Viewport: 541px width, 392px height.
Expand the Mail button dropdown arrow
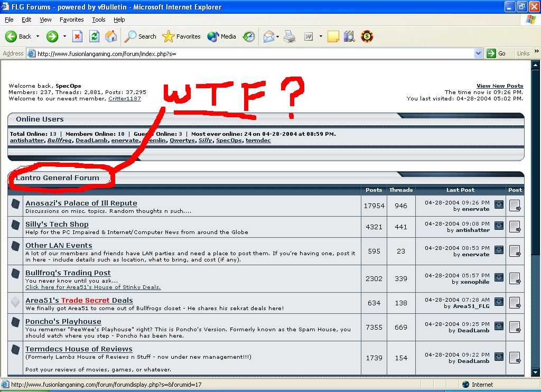277,36
